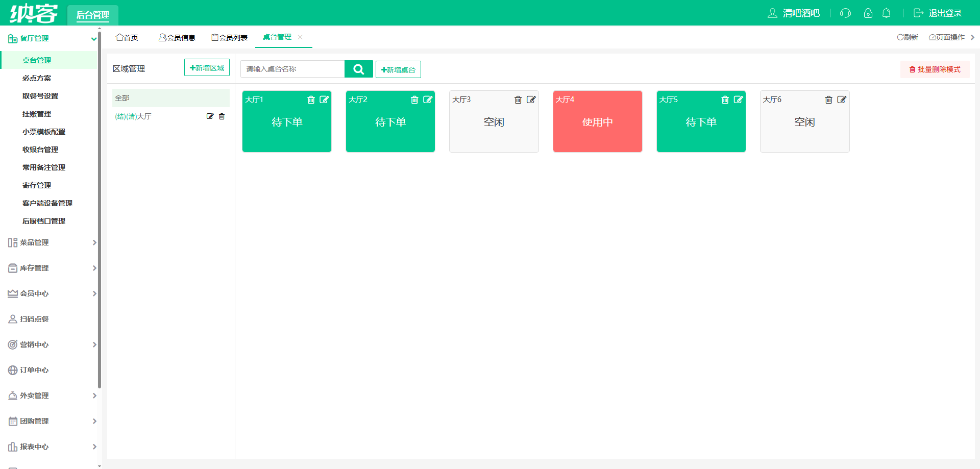This screenshot has height=469, width=980.
Task: Click the 新增桌台 button
Action: (398, 69)
